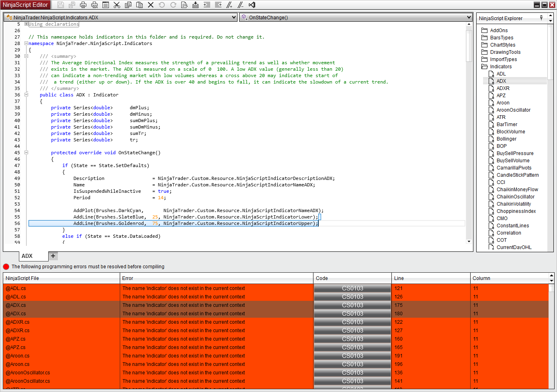Click the Paste clipboard icon
The height and width of the screenshot is (392, 557).
point(139,5)
